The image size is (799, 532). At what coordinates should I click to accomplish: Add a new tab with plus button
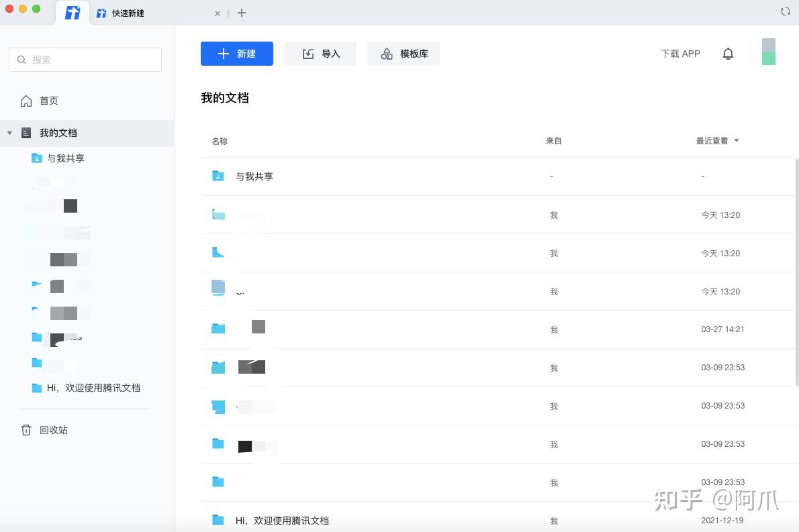[x=242, y=13]
